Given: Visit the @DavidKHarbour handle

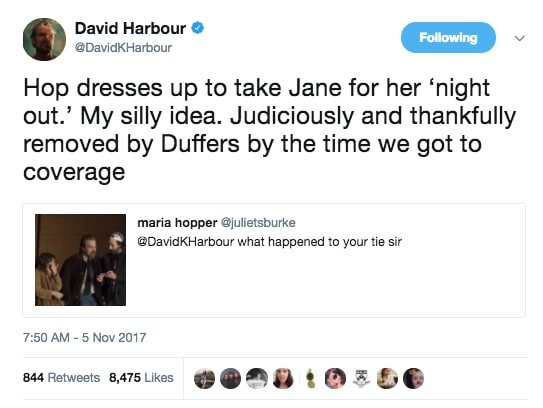Looking at the screenshot, I should [x=123, y=48].
